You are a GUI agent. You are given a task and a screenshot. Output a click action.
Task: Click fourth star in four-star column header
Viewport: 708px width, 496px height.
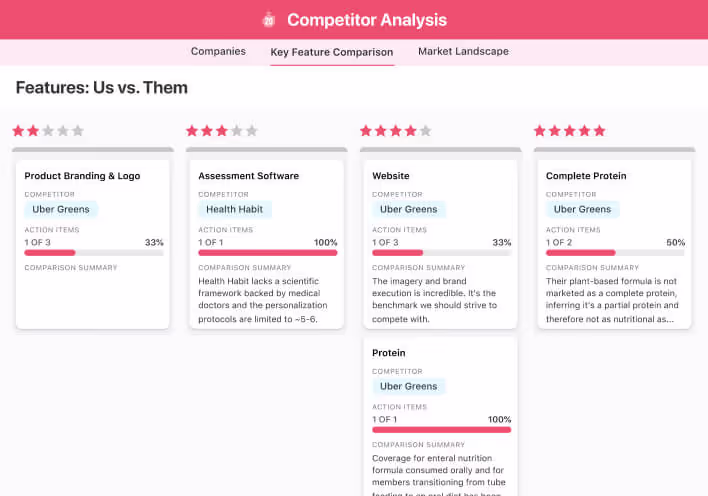pos(411,131)
